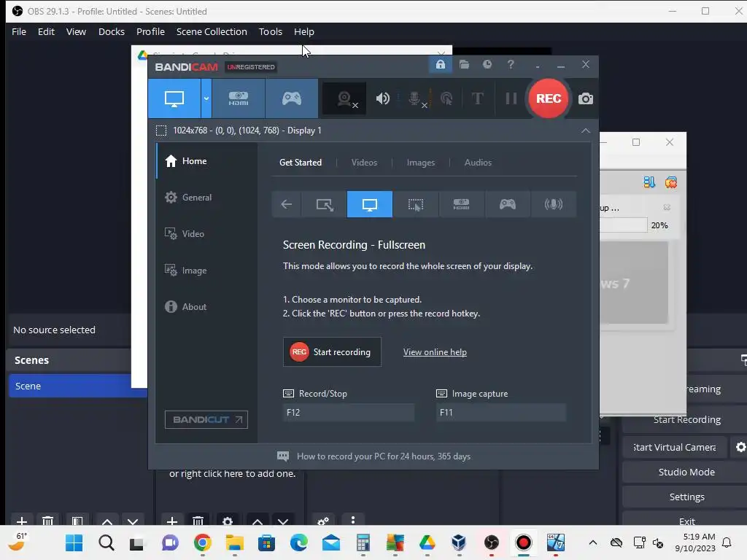This screenshot has width=747, height=560.
Task: Add a new scene with the plus icon
Action: [22, 521]
